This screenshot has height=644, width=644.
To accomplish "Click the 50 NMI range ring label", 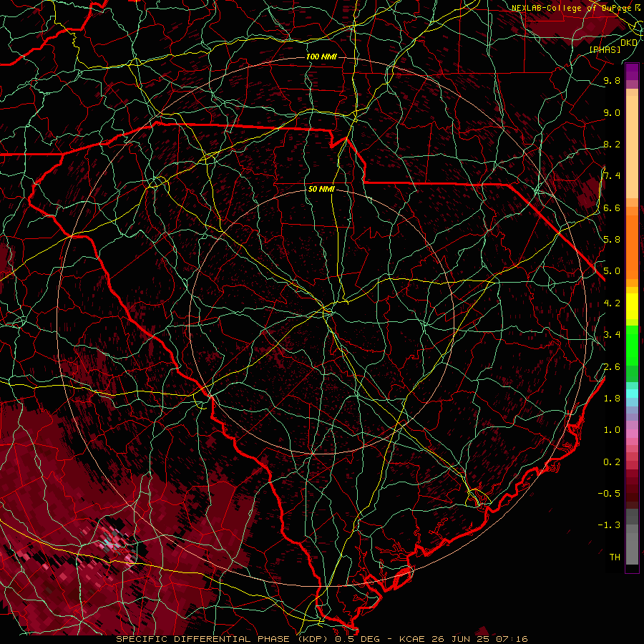I will (321, 190).
